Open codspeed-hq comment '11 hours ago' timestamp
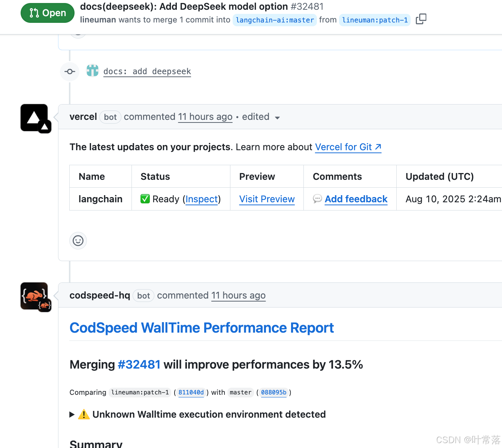Image resolution: width=502 pixels, height=448 pixels. 238,296
